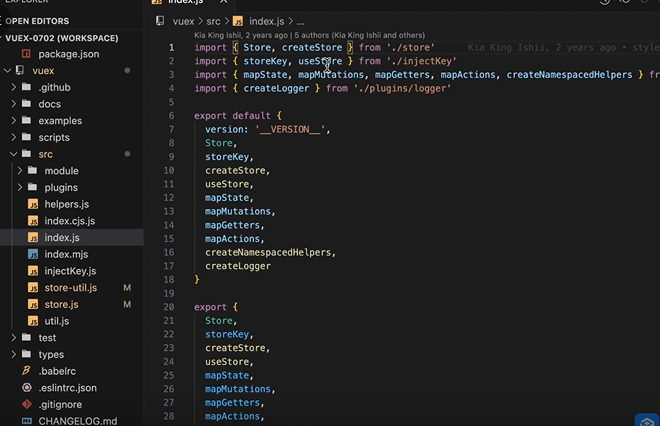The width and height of the screenshot is (660, 426).
Task: Click the JS icon in the breadcrumb bar
Action: (x=238, y=21)
